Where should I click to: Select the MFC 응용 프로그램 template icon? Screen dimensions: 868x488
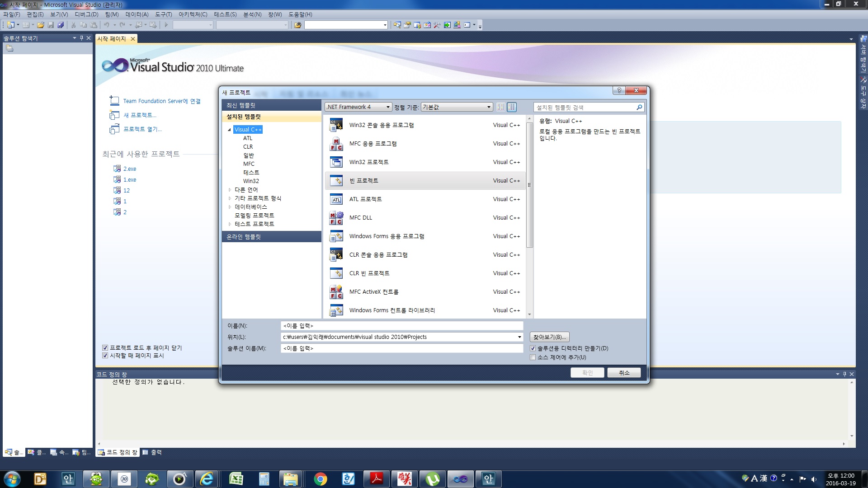click(x=336, y=144)
